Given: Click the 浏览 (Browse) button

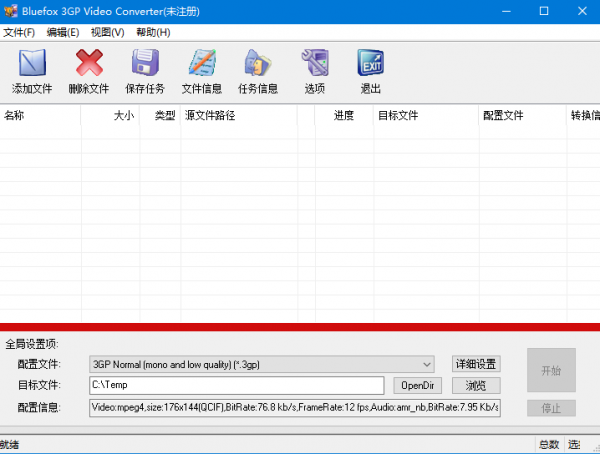Looking at the screenshot, I should point(476,385).
